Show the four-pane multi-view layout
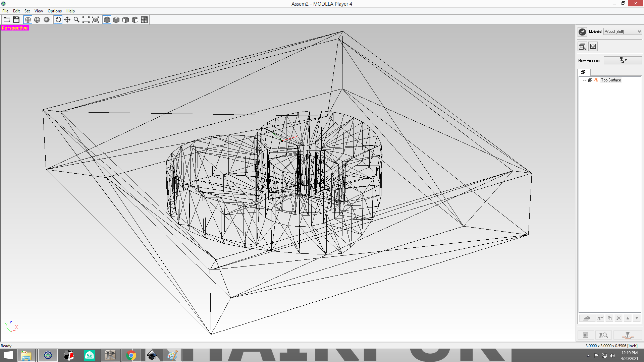Viewport: 644px width, 362px height. 145,20
